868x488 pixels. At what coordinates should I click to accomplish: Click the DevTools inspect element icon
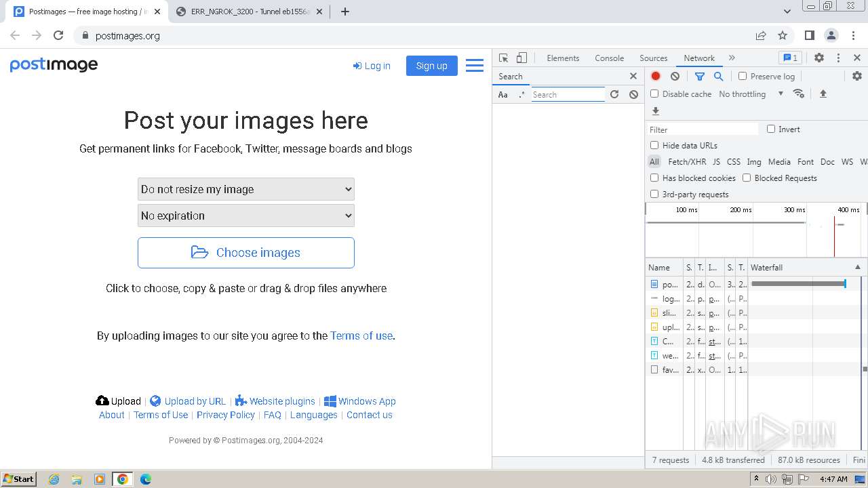pos(503,58)
